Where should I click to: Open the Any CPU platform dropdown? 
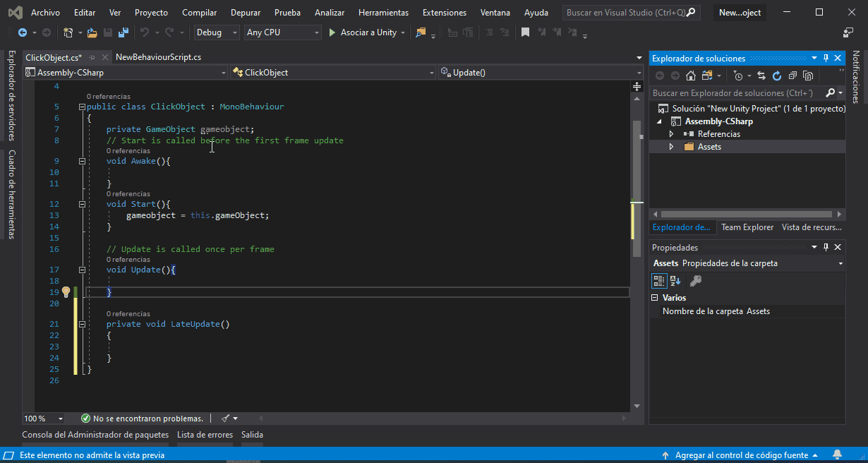pyautogui.click(x=282, y=32)
